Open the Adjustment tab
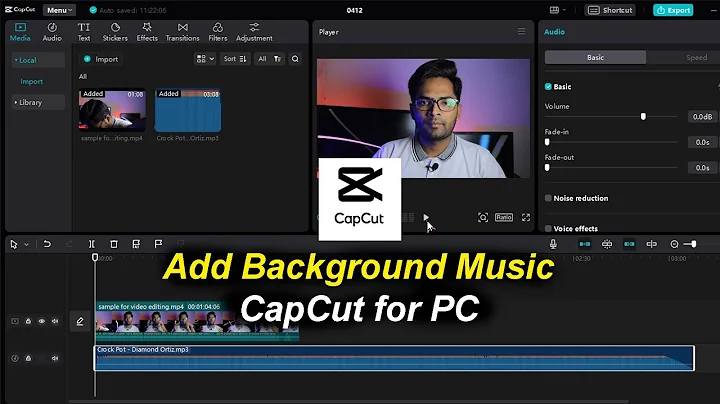Image resolution: width=720 pixels, height=404 pixels. [254, 32]
